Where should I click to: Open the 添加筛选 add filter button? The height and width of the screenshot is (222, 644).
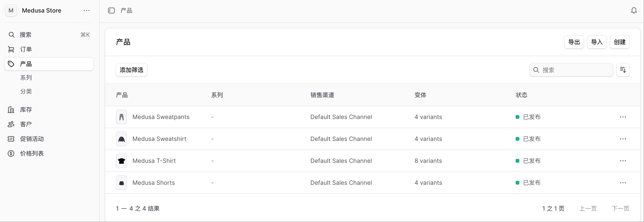pyautogui.click(x=132, y=70)
